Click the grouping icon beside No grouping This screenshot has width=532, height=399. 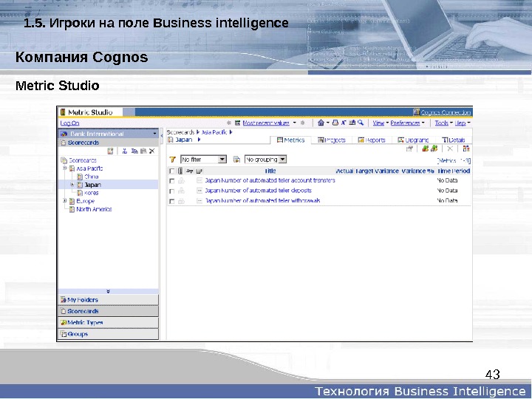click(x=237, y=160)
